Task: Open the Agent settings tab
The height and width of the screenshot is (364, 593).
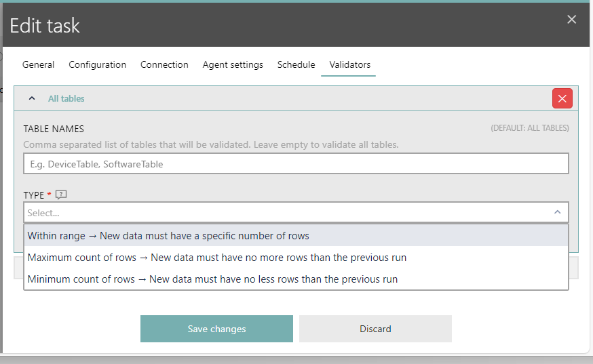Action: click(233, 65)
